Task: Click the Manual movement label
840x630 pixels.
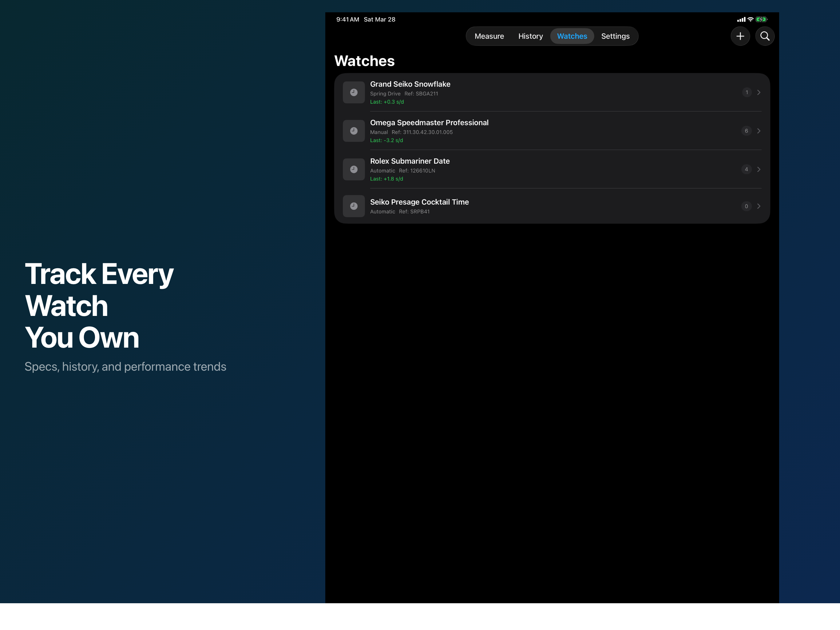Action: pyautogui.click(x=378, y=132)
